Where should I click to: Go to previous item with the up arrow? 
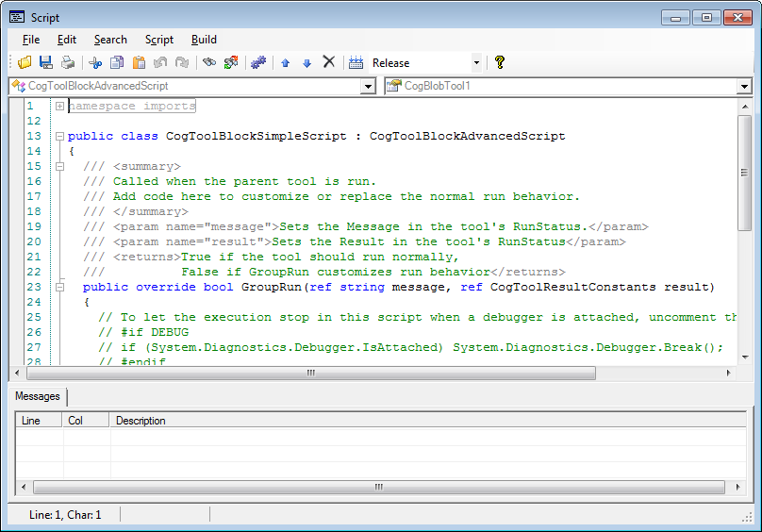(x=286, y=63)
